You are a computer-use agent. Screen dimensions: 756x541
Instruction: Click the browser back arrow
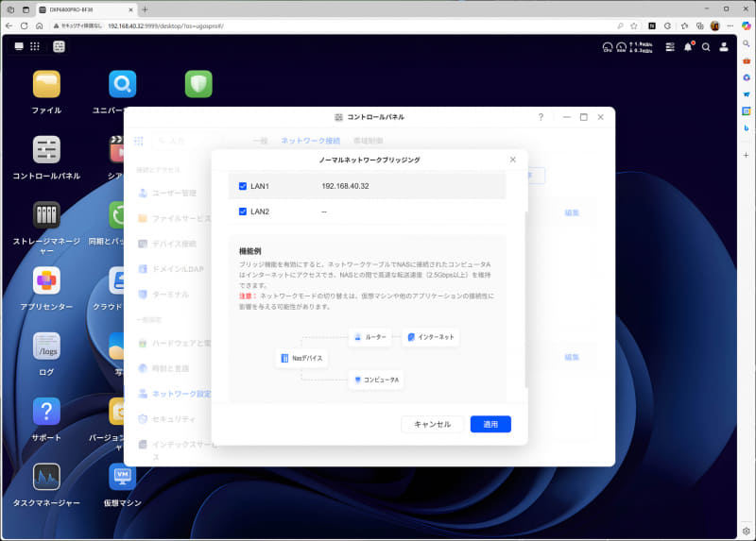click(9, 26)
